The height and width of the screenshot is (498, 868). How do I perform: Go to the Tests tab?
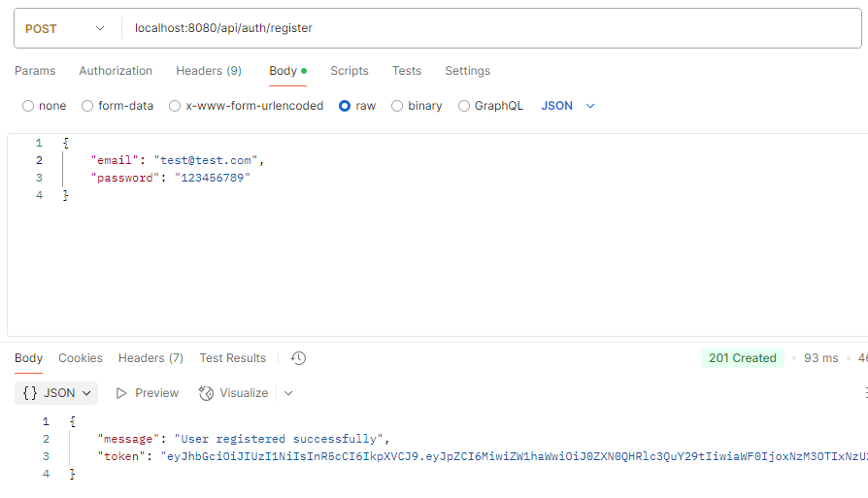pos(407,71)
